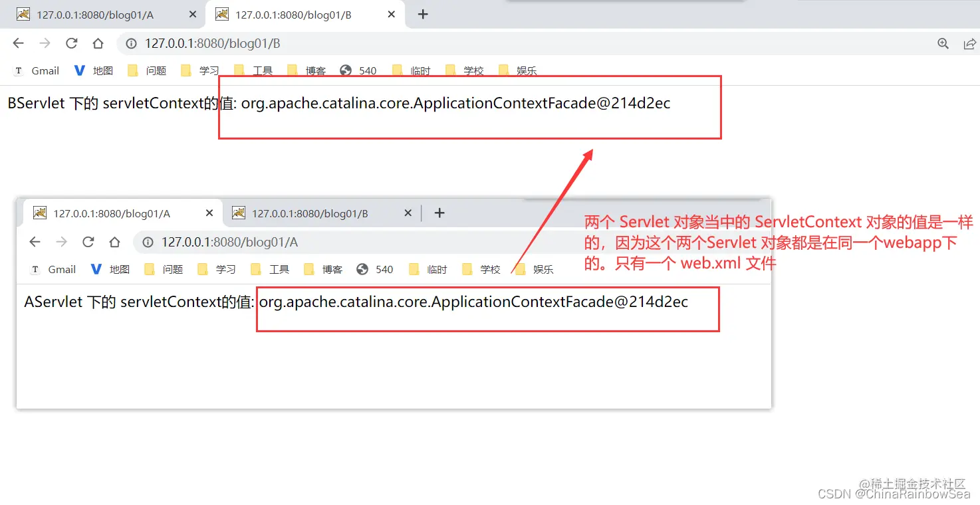Viewport: 980px width, 505px height.
Task: Open 娱乐 bookmark folder in top browser
Action: [x=518, y=70]
